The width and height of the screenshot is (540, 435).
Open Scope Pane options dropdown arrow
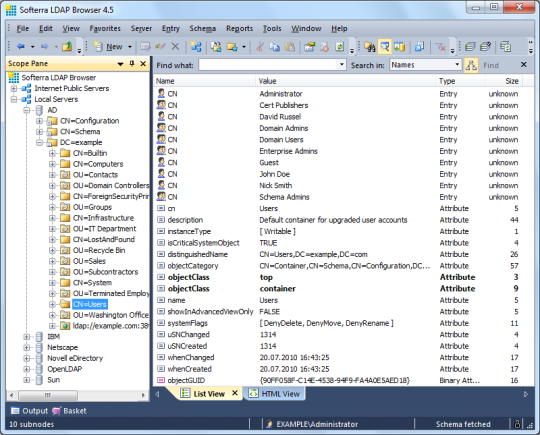pos(120,64)
